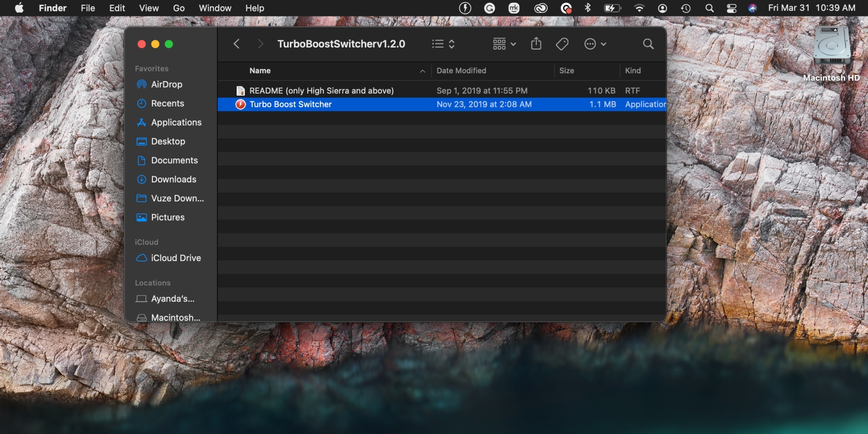
Task: Select Macintosh drive in sidebar Locations
Action: (175, 317)
